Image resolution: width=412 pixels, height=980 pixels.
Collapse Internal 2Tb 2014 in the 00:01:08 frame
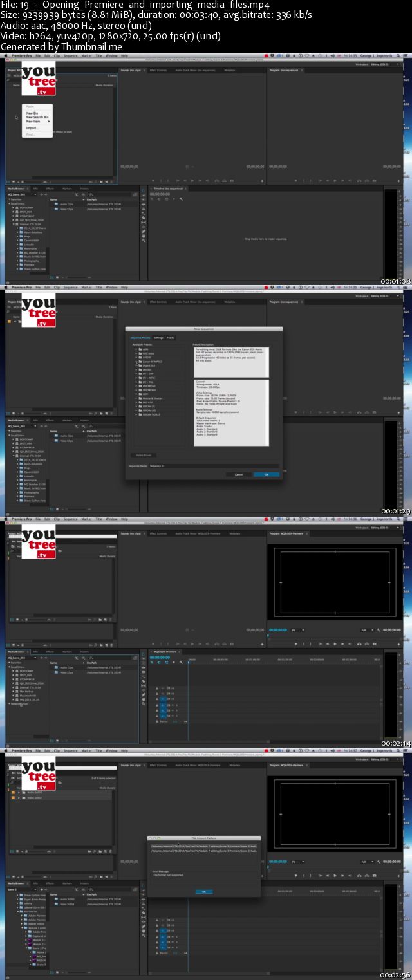(13, 224)
